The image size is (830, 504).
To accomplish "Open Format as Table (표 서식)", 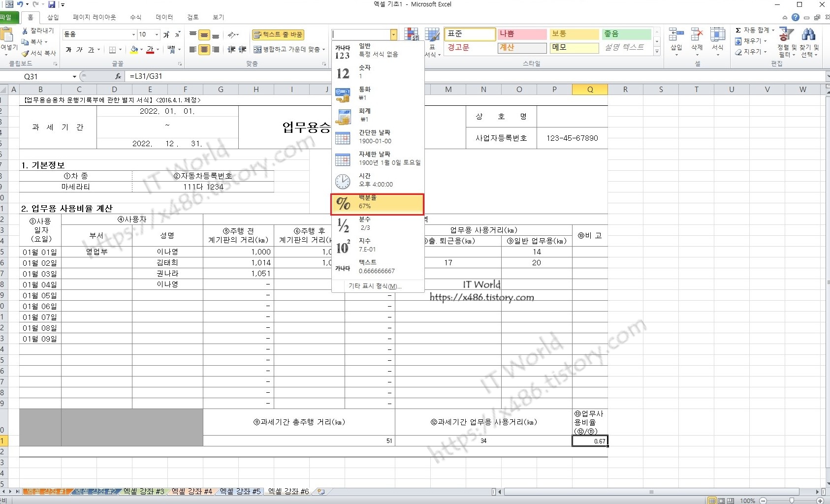I will (432, 42).
